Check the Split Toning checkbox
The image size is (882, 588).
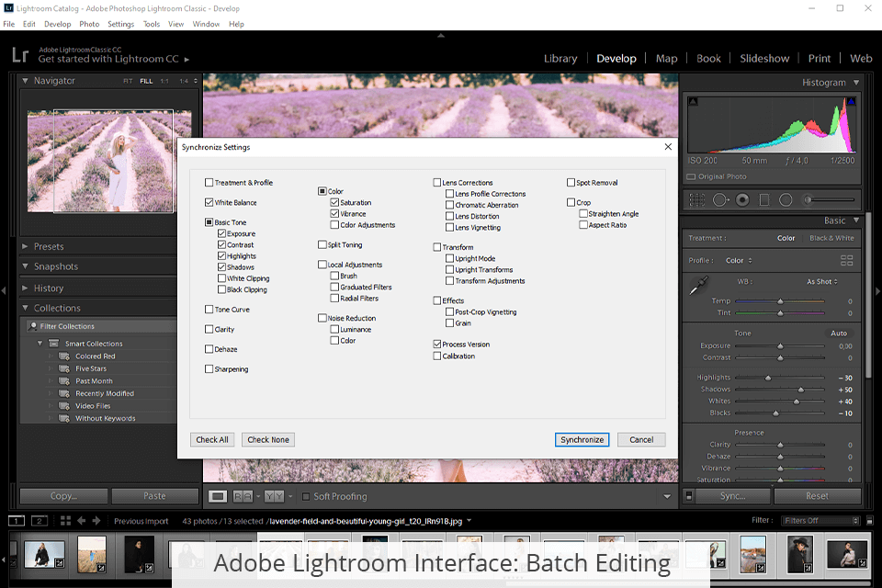[322, 244]
